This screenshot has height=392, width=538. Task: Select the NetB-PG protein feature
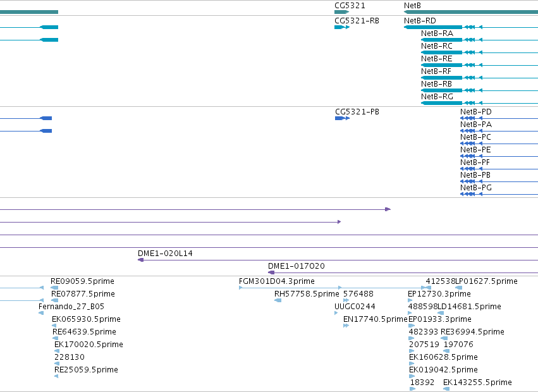[x=476, y=188]
